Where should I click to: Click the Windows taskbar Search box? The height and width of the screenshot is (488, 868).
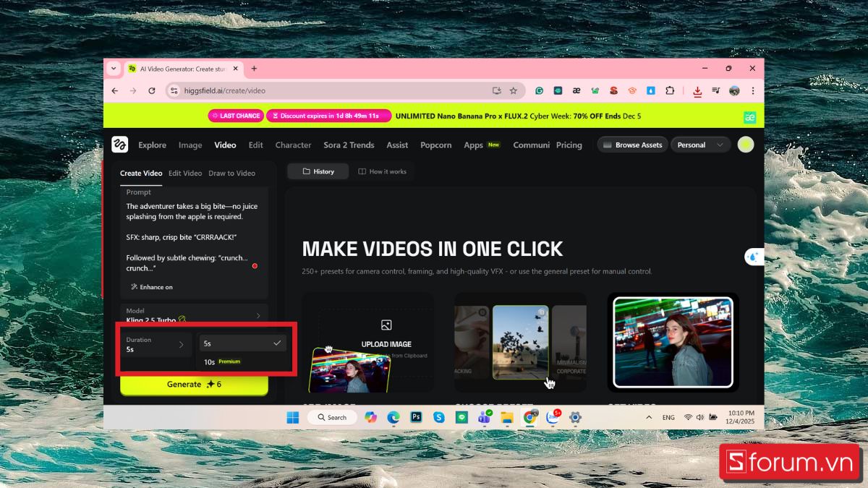[x=332, y=417]
